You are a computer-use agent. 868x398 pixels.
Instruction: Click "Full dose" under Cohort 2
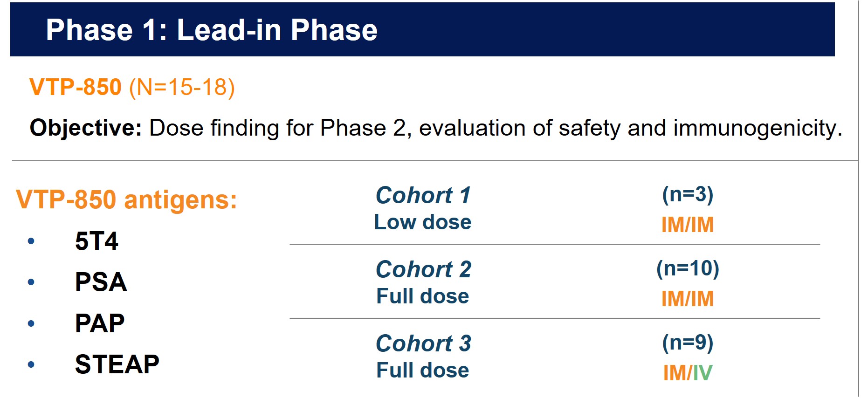(x=422, y=296)
